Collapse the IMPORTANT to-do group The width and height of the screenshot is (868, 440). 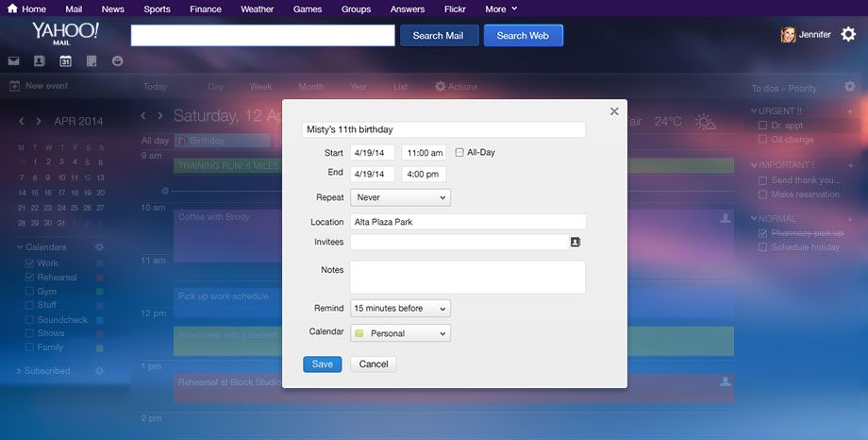click(754, 165)
